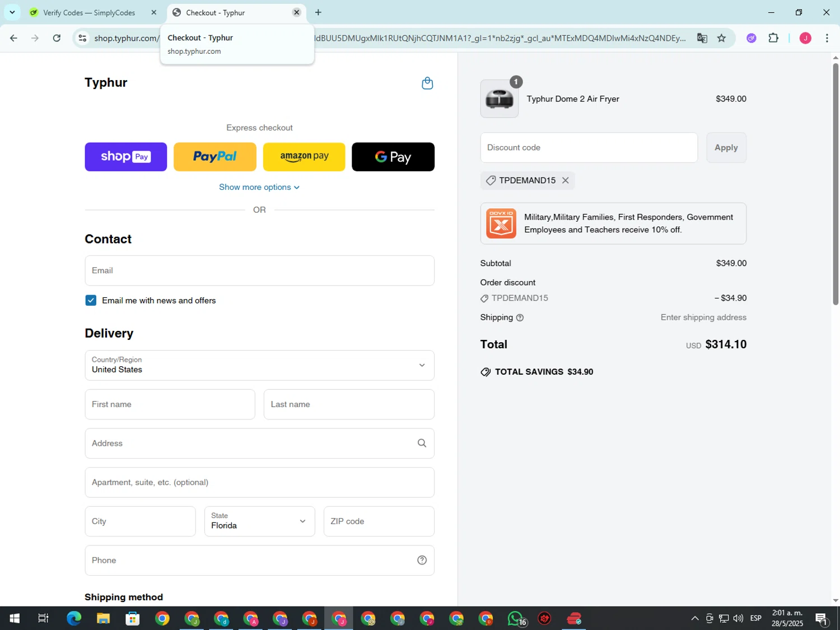Click the address search magnifier icon
The image size is (840, 630).
pos(422,444)
